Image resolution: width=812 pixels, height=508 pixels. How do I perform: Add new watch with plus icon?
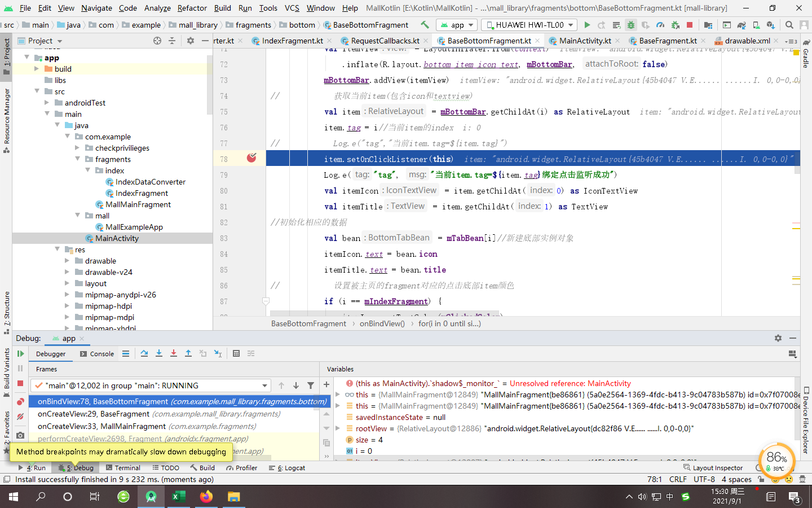tap(326, 384)
